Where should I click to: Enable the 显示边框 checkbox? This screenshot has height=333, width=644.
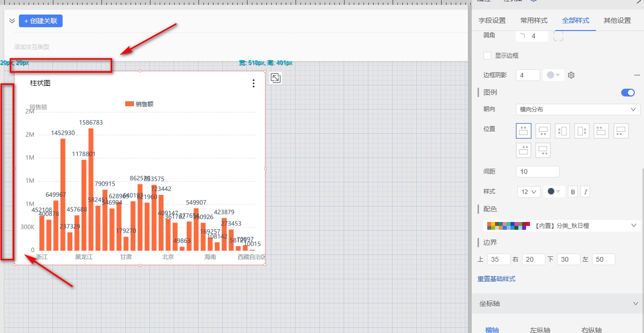coord(487,56)
